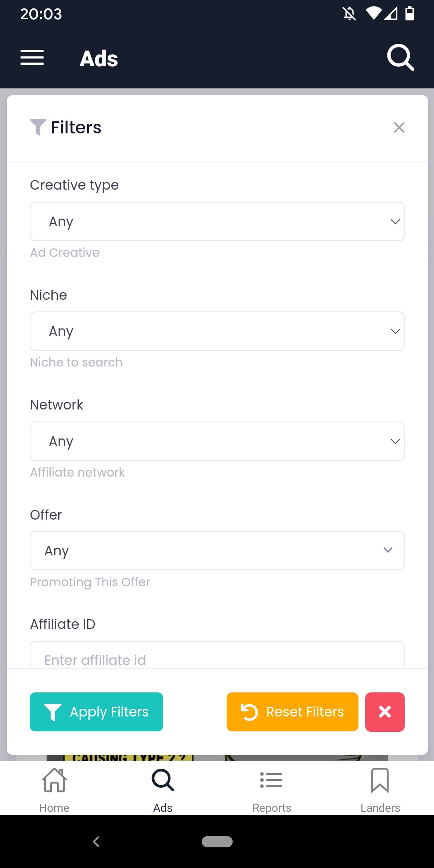
Task: Go to the Home tab
Action: [54, 790]
